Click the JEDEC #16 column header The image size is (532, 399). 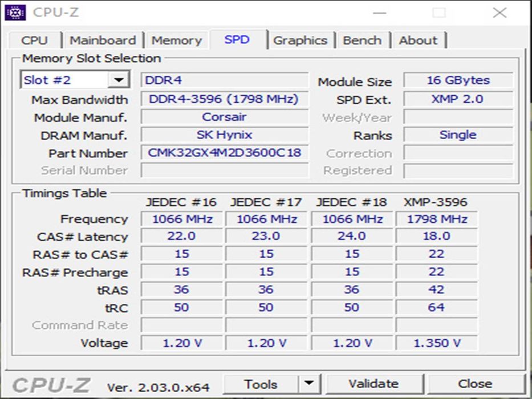tap(181, 202)
